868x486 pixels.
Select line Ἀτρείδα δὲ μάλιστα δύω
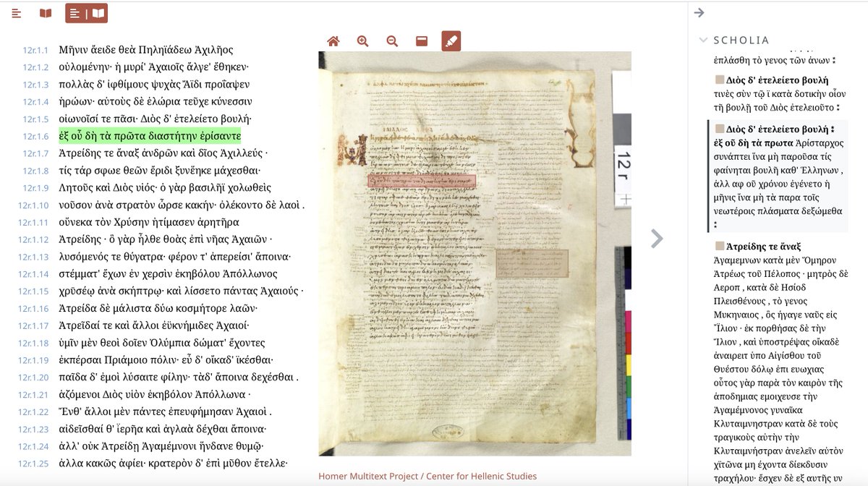point(159,308)
